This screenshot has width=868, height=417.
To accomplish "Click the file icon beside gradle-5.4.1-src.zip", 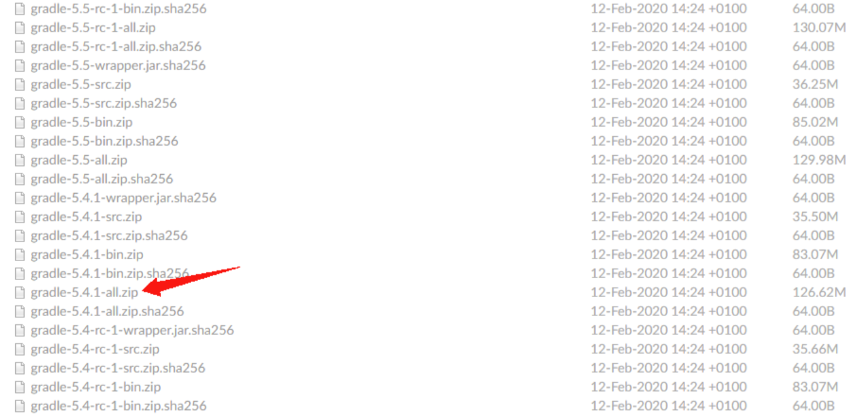I will pyautogui.click(x=20, y=217).
